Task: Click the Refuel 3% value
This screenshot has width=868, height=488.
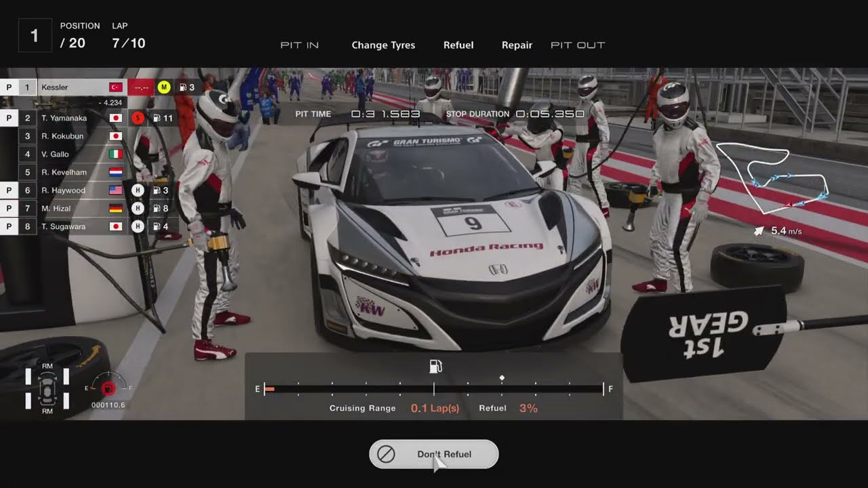Action: 528,408
